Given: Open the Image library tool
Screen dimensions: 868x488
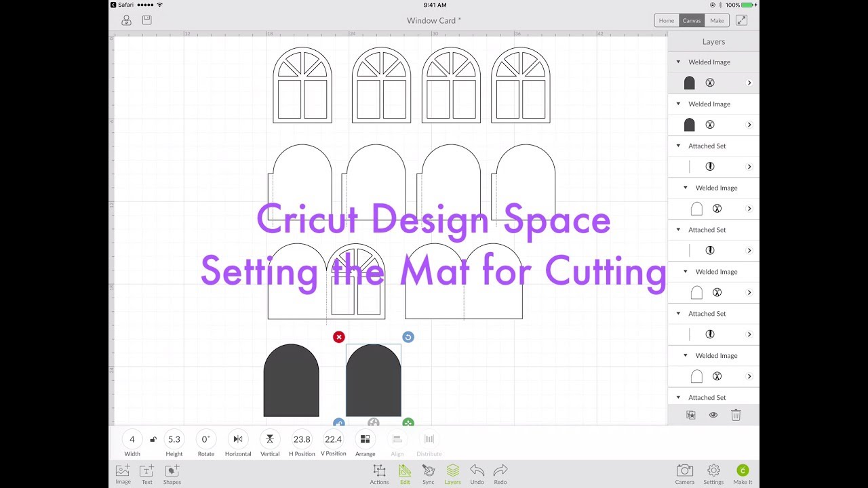Looking at the screenshot, I should [x=123, y=474].
